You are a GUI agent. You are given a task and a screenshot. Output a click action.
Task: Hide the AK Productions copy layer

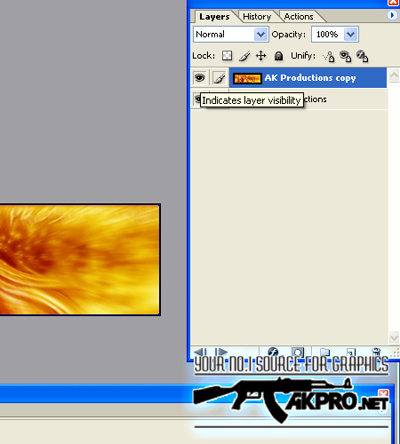click(x=200, y=78)
